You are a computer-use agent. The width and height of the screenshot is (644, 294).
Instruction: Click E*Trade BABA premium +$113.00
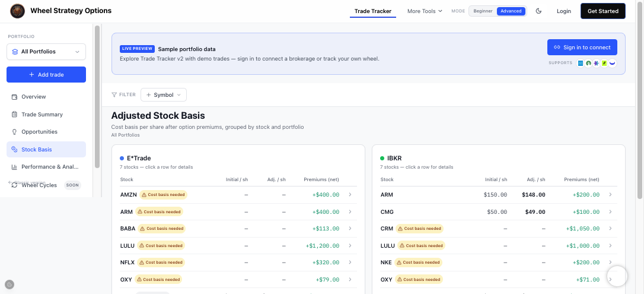pyautogui.click(x=326, y=229)
